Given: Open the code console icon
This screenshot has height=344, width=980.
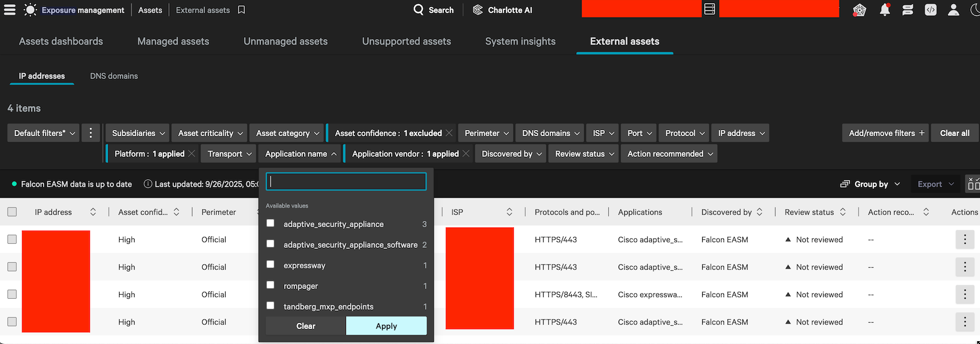Looking at the screenshot, I should [x=931, y=10].
